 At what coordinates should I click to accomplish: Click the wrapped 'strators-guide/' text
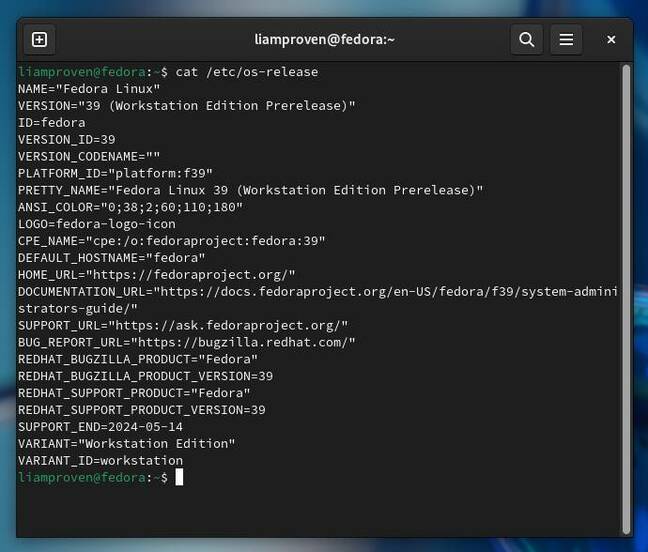[x=78, y=309]
